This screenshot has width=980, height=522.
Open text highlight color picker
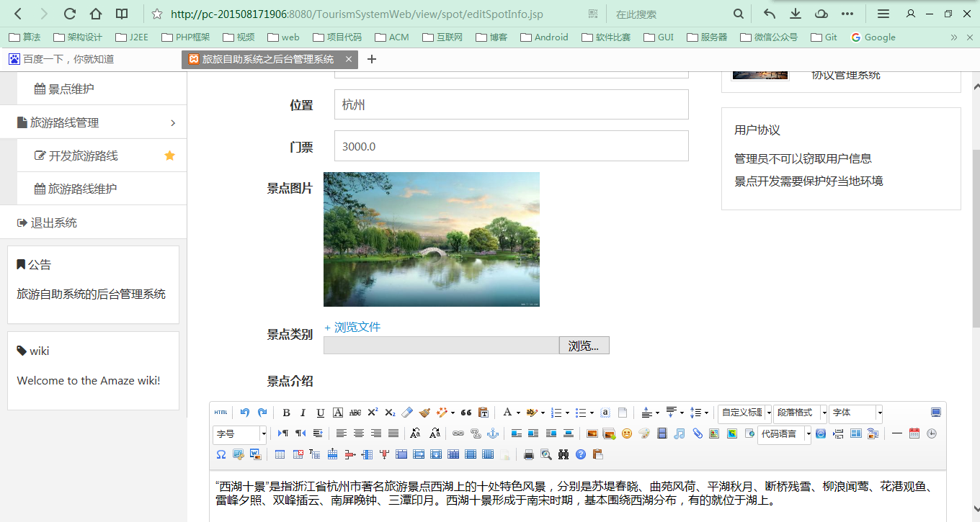click(x=532, y=413)
